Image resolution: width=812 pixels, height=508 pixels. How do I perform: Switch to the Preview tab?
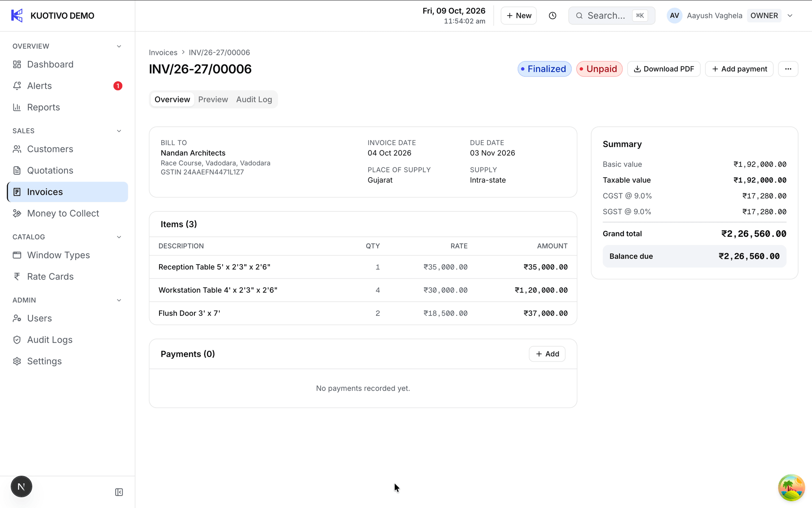(213, 100)
